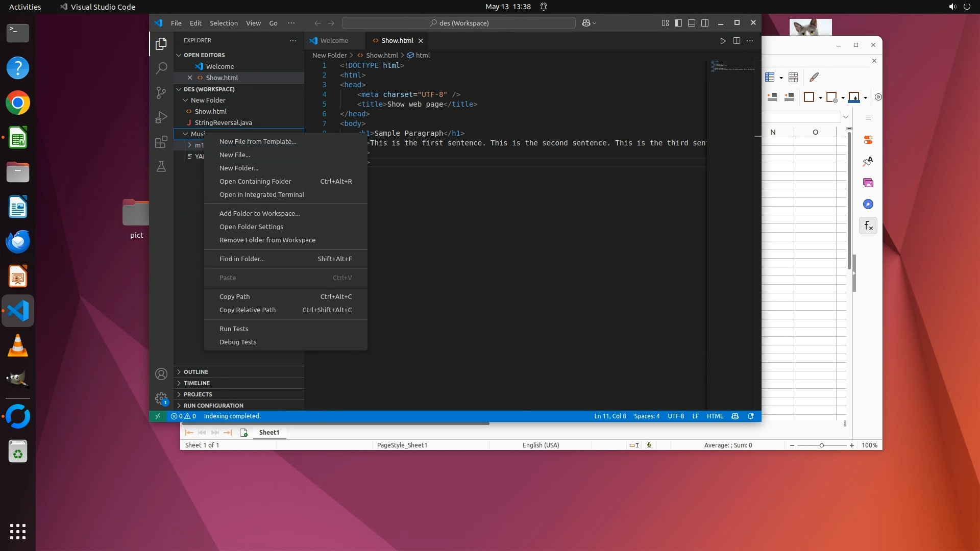The height and width of the screenshot is (551, 980).
Task: Open the Run and Debug view
Action: point(161,117)
